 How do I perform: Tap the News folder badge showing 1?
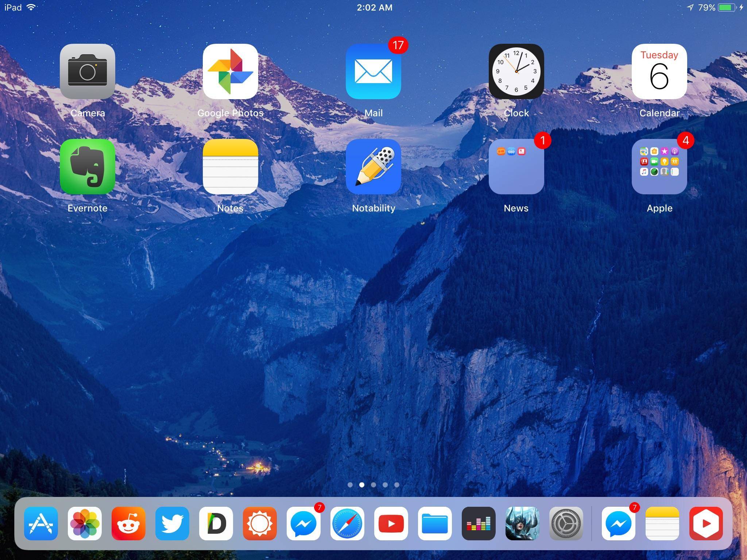(543, 140)
